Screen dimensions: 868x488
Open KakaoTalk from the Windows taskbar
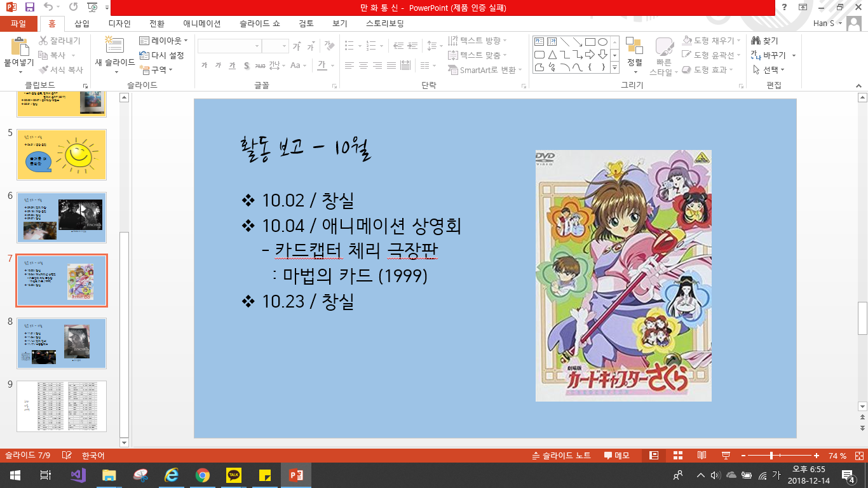tap(233, 475)
